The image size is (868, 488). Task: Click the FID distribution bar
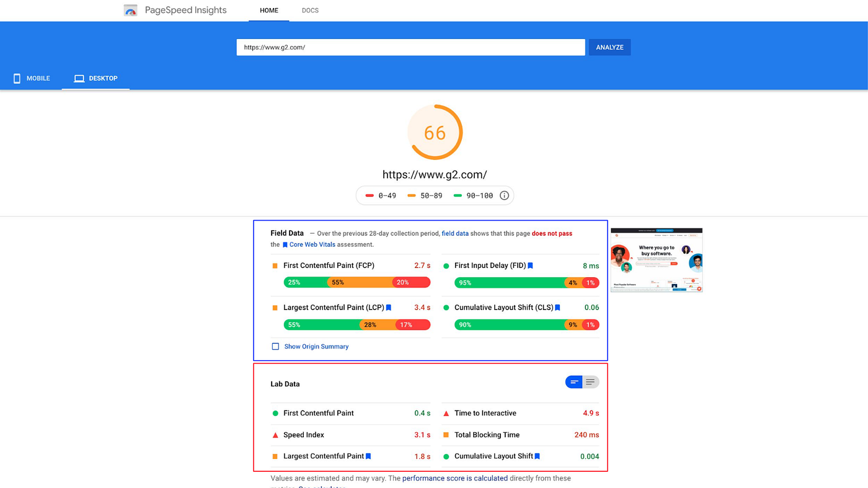[x=527, y=282]
